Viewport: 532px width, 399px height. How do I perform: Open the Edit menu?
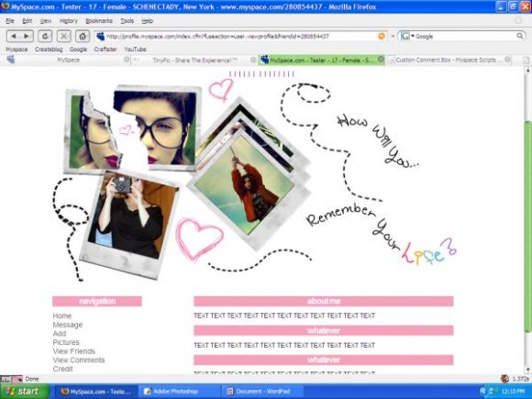pos(28,21)
